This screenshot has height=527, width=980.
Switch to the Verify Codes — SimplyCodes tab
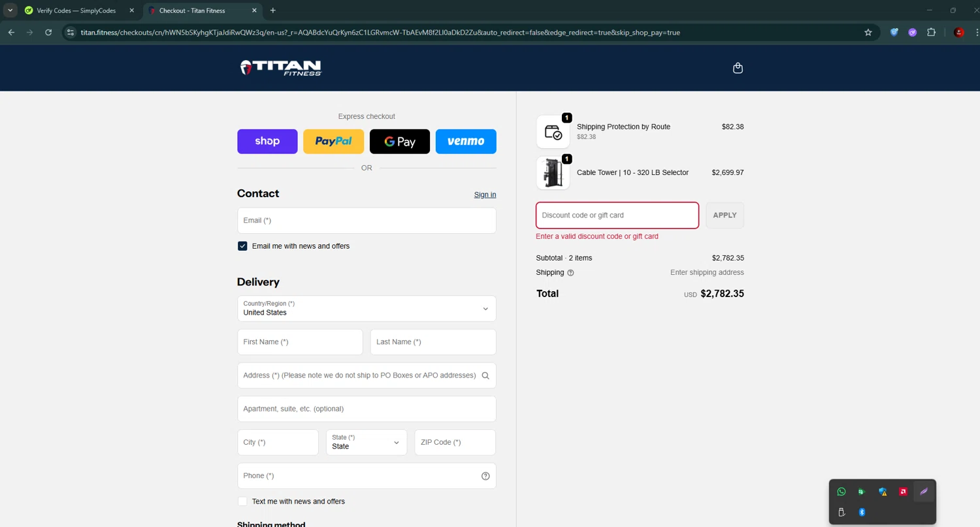[76, 10]
